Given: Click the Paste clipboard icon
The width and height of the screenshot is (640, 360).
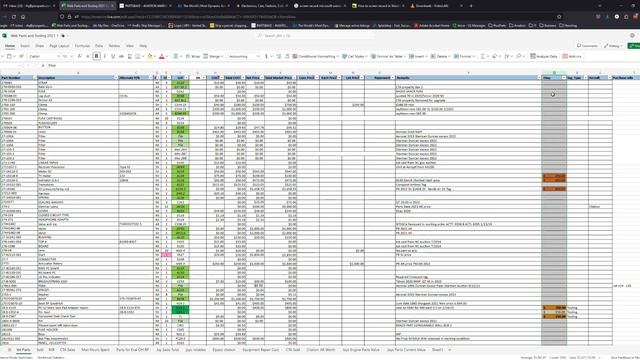Looking at the screenshot, I should tap(9, 56).
